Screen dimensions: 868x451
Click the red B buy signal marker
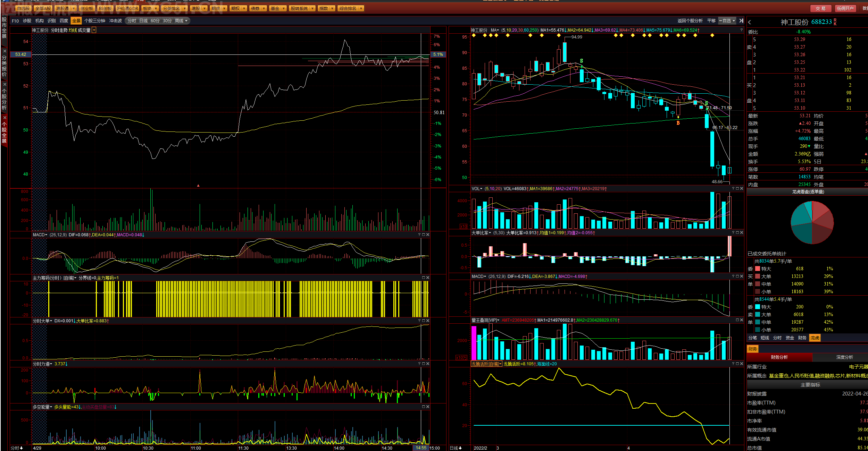pyautogui.click(x=678, y=123)
